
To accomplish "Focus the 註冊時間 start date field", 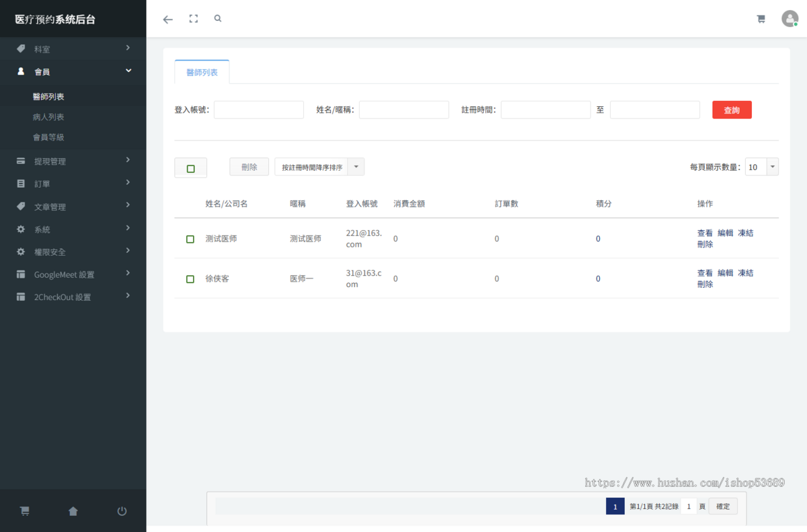I will (545, 110).
